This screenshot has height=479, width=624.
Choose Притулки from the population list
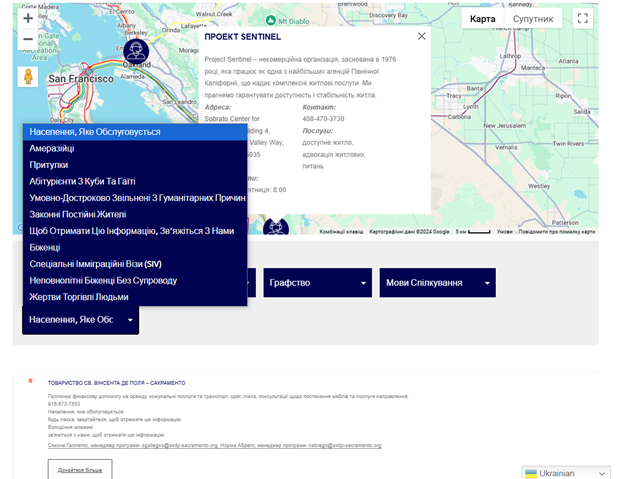point(135,165)
